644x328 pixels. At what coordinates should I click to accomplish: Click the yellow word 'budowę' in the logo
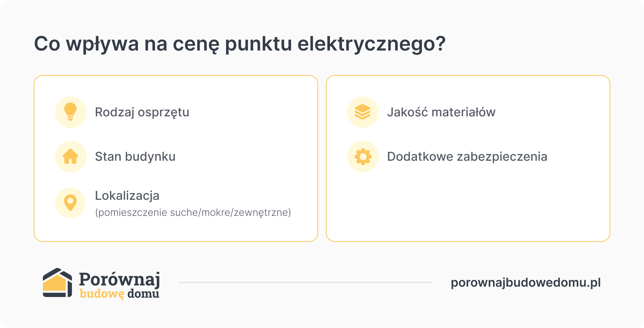[x=102, y=294]
